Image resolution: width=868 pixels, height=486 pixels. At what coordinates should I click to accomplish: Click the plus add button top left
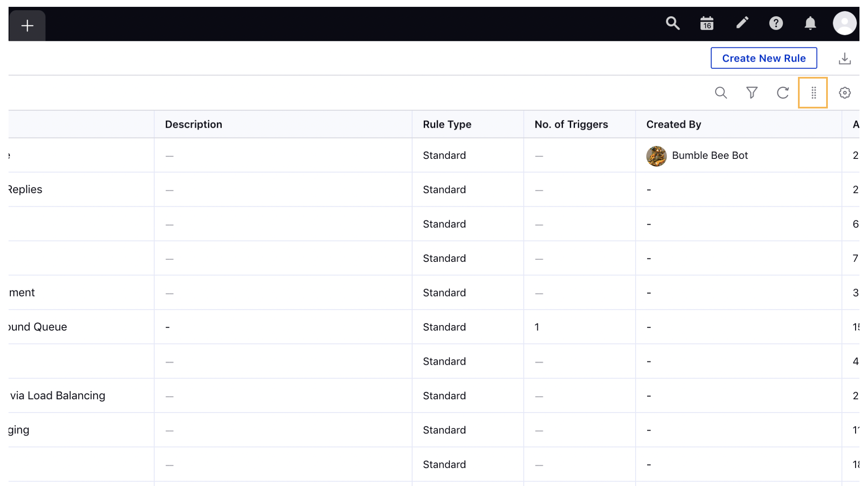point(27,24)
